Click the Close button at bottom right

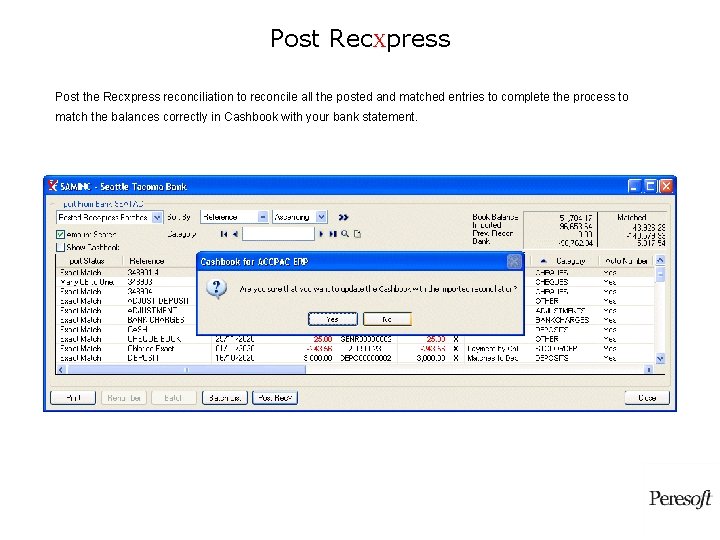(647, 398)
